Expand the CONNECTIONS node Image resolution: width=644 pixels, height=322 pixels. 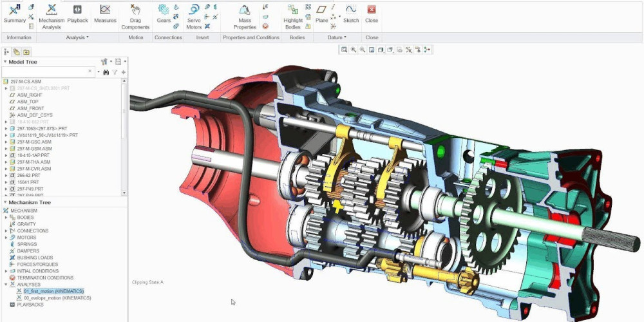[x=6, y=231]
